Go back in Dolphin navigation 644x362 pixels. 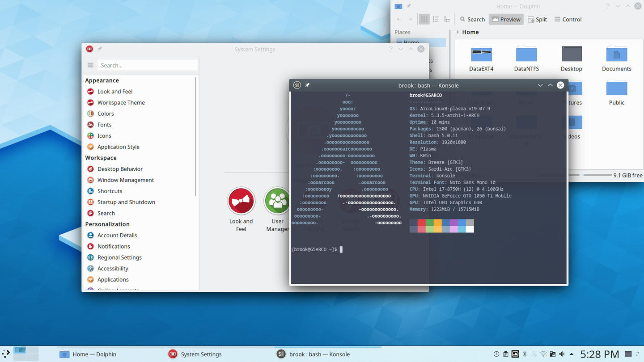(x=399, y=19)
